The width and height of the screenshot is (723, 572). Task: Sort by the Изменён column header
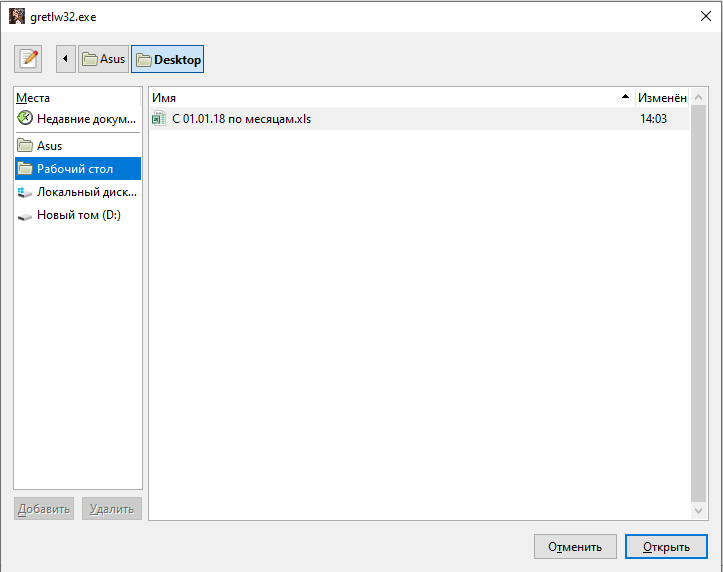pos(662,97)
